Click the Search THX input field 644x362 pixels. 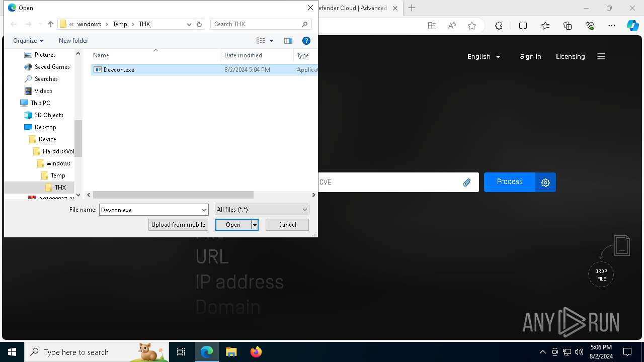(256, 24)
